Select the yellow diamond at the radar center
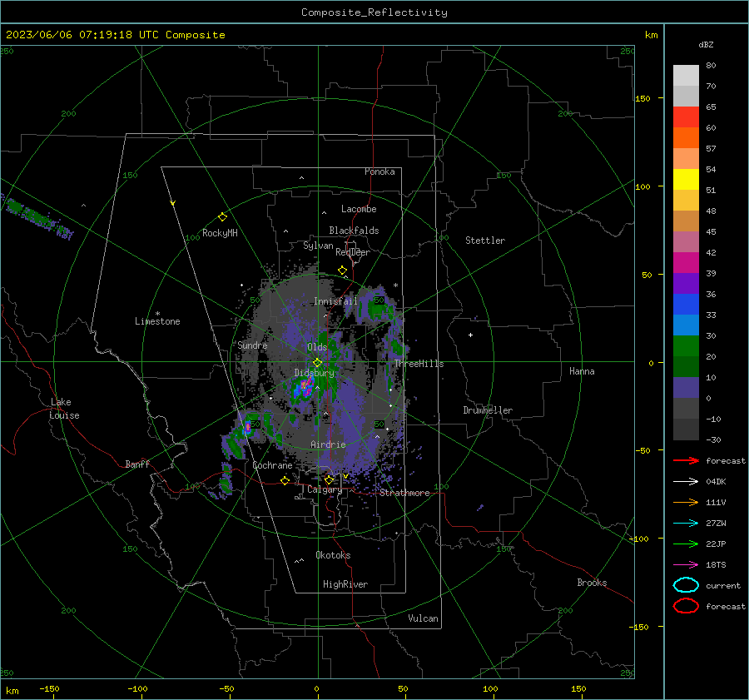The width and height of the screenshot is (749, 700). point(317,363)
